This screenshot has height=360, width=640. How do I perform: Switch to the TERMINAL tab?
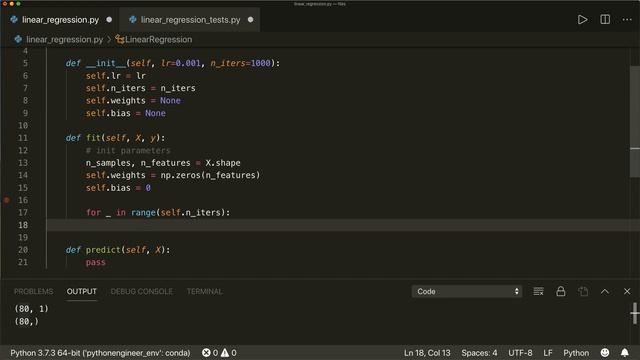click(204, 291)
